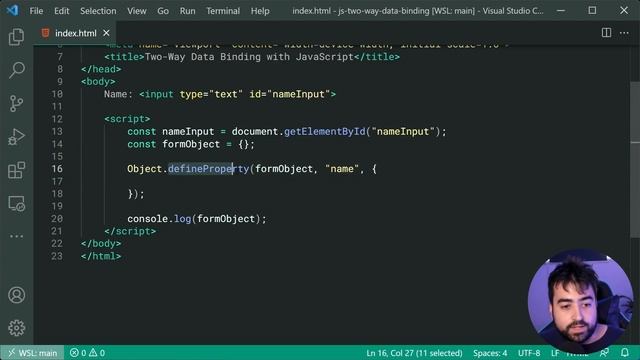The image size is (640, 360).
Task: Open editor More Actions ellipsis menu
Action: click(624, 33)
